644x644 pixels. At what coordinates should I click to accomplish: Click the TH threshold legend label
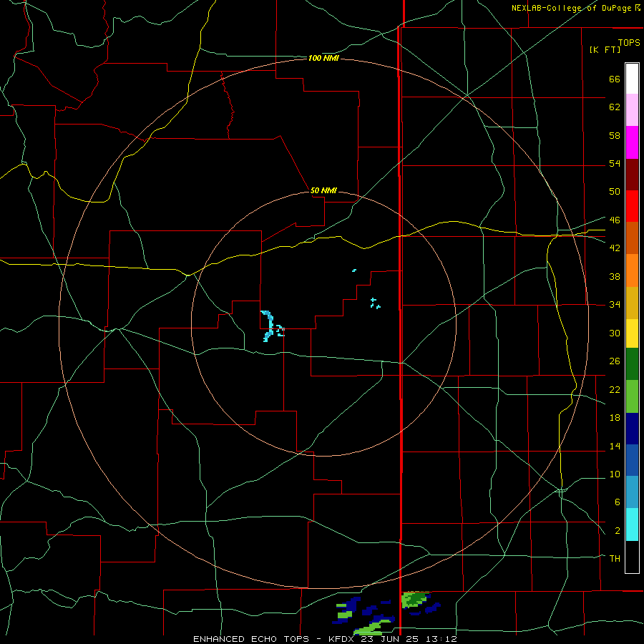click(615, 559)
